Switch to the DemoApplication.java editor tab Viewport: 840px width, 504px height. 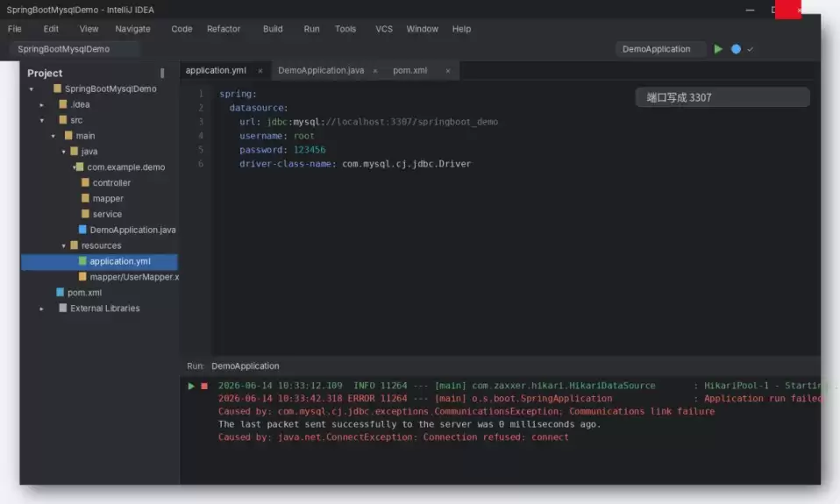(321, 70)
